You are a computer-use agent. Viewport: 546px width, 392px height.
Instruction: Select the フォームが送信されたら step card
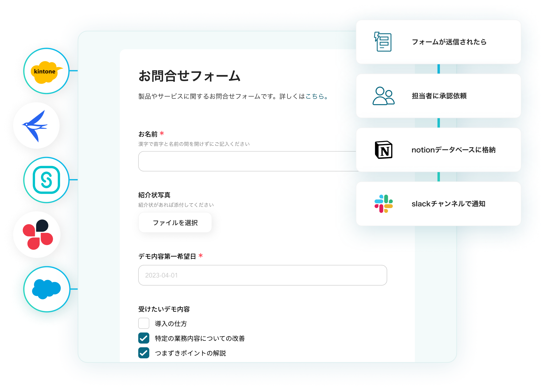[x=449, y=42]
